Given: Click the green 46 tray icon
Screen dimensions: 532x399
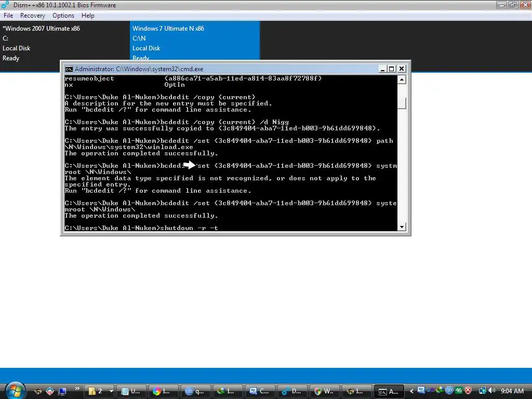Looking at the screenshot, I should [x=459, y=391].
